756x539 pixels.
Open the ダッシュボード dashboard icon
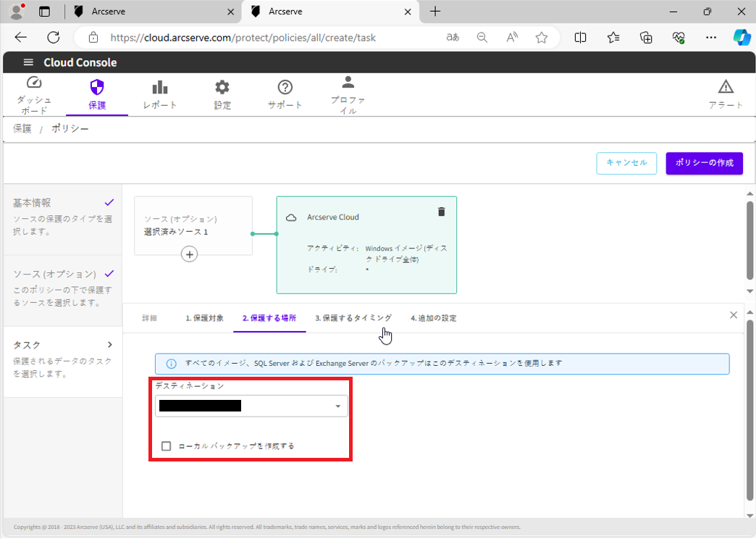click(x=34, y=84)
